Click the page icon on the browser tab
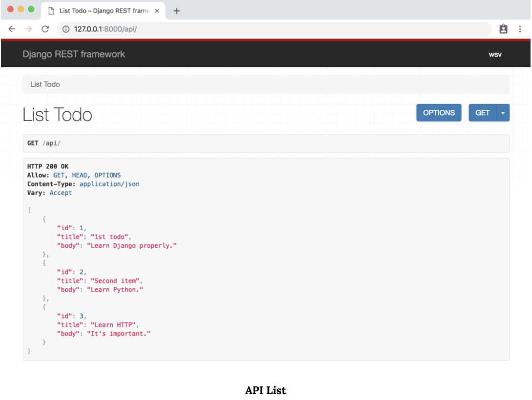The image size is (532, 400). pyautogui.click(x=51, y=11)
